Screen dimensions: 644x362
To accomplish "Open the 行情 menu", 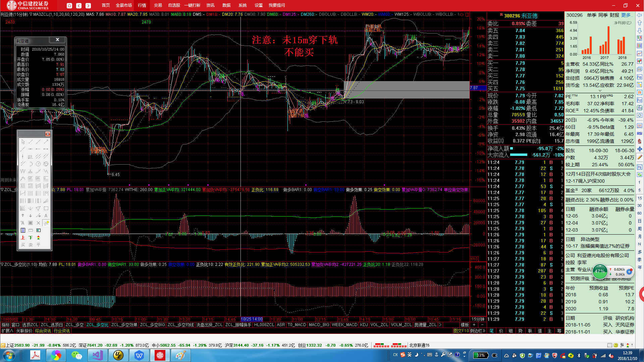I will (142, 5).
